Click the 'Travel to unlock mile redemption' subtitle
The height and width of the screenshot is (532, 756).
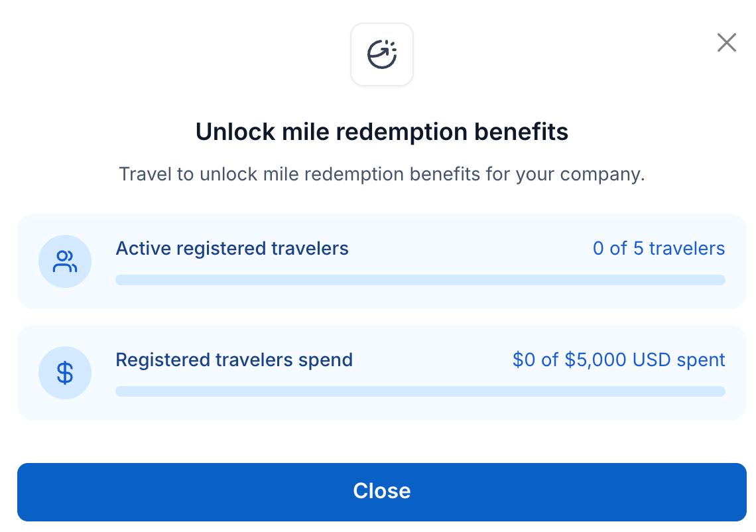click(x=382, y=174)
